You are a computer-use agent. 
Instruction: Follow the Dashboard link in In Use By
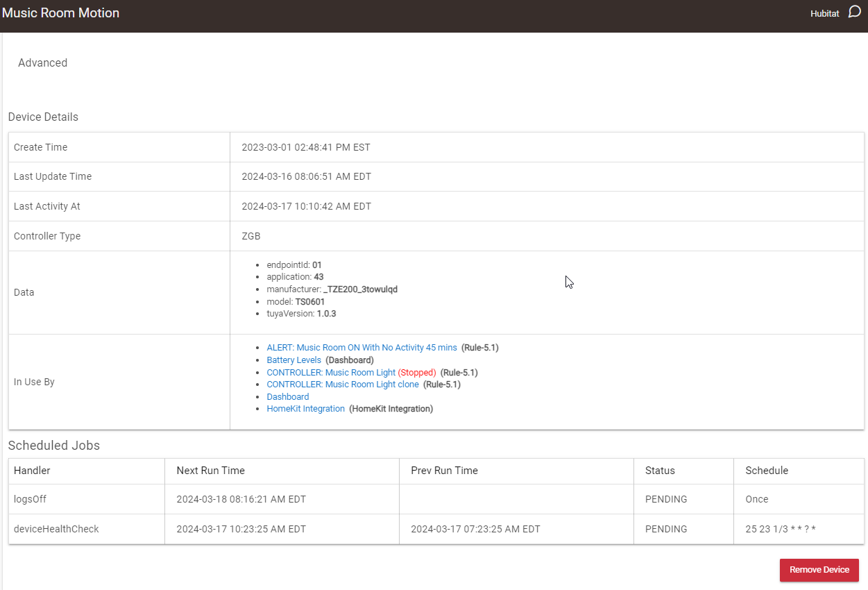pos(287,397)
